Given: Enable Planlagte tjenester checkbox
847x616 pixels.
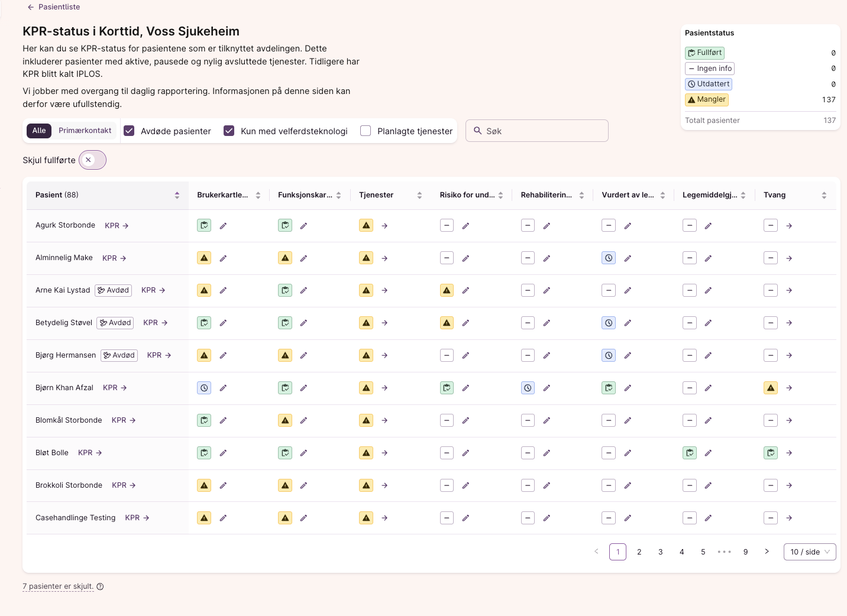Looking at the screenshot, I should click(366, 131).
